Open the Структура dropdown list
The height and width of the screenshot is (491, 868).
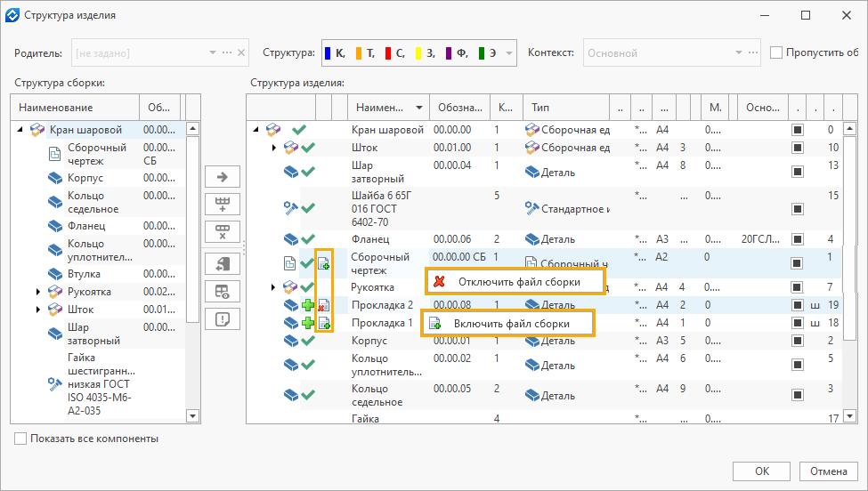click(x=509, y=53)
